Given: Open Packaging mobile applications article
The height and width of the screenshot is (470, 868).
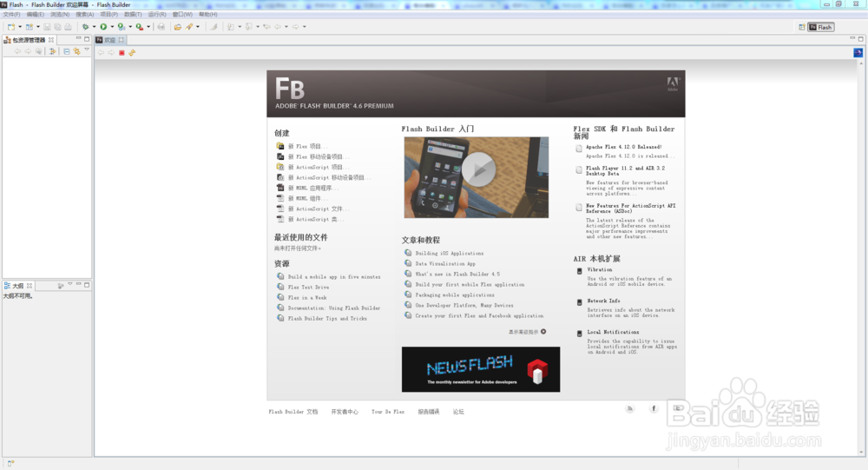Looking at the screenshot, I should tap(455, 295).
